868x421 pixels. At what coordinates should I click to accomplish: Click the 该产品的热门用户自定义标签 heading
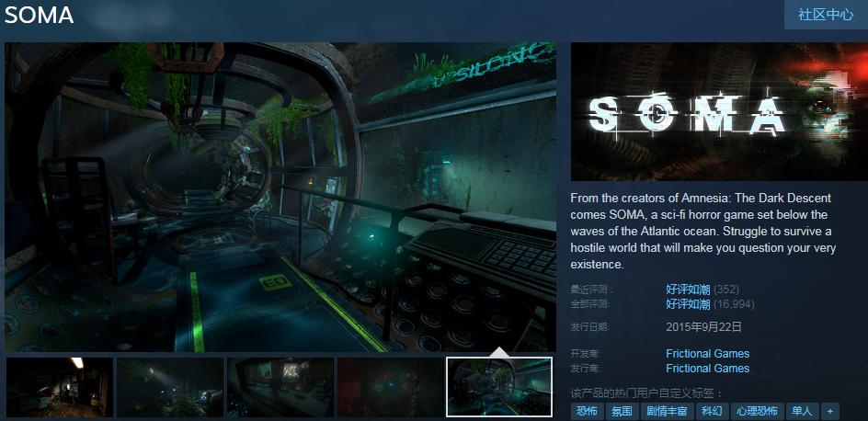tap(646, 393)
